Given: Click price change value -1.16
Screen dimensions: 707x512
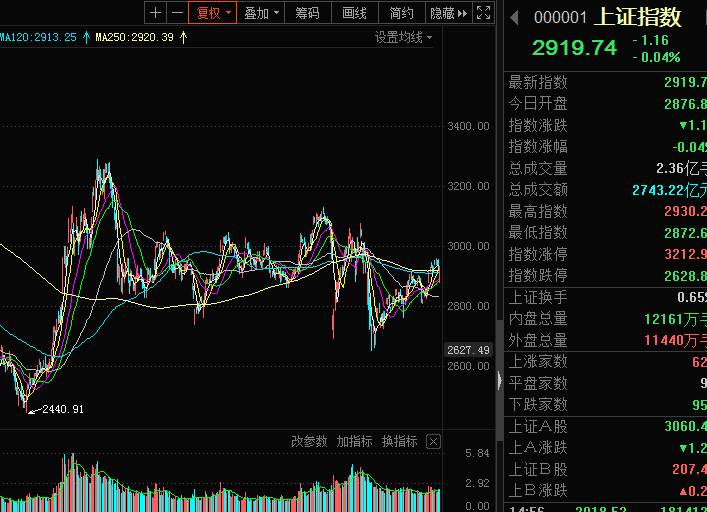Looking at the screenshot, I should (x=650, y=40).
